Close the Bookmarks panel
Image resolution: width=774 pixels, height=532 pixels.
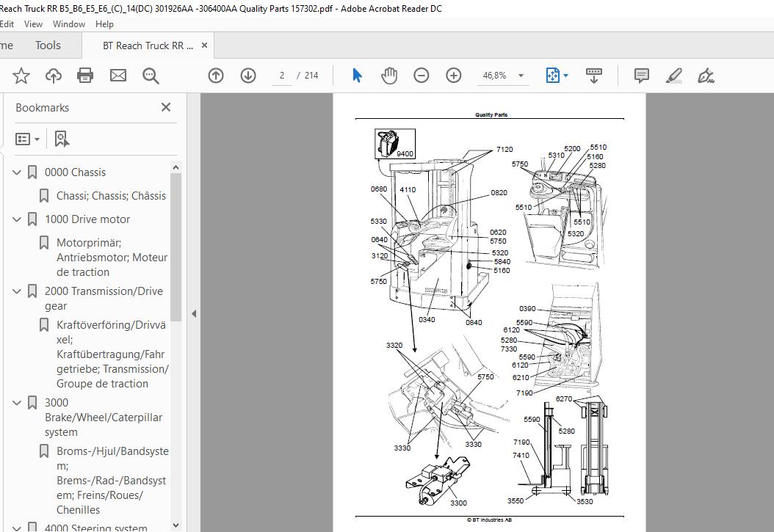coord(166,107)
